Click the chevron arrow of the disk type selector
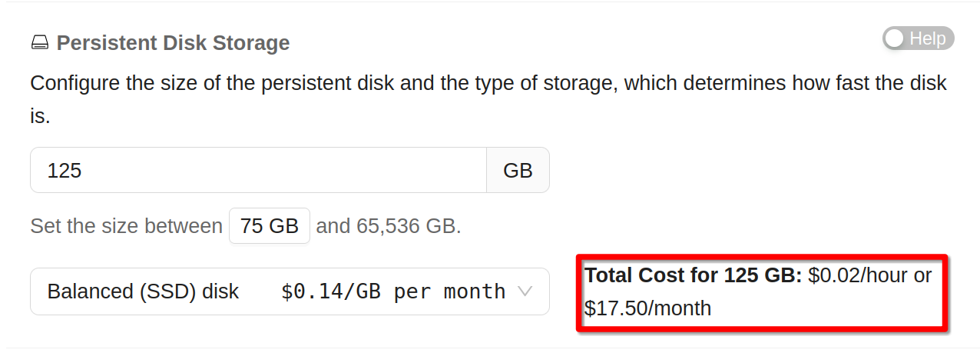Screen dimensions: 980x353 [x=525, y=291]
